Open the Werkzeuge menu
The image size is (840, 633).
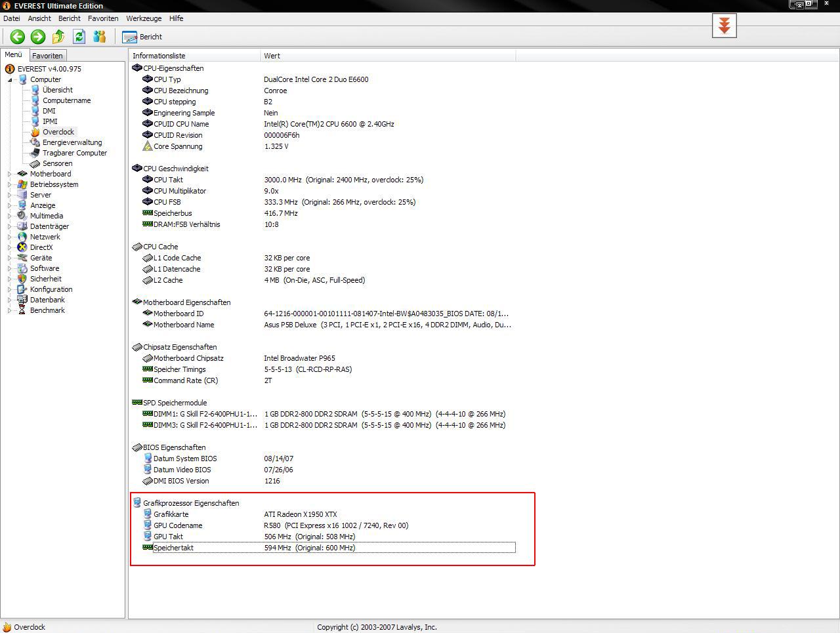point(144,18)
